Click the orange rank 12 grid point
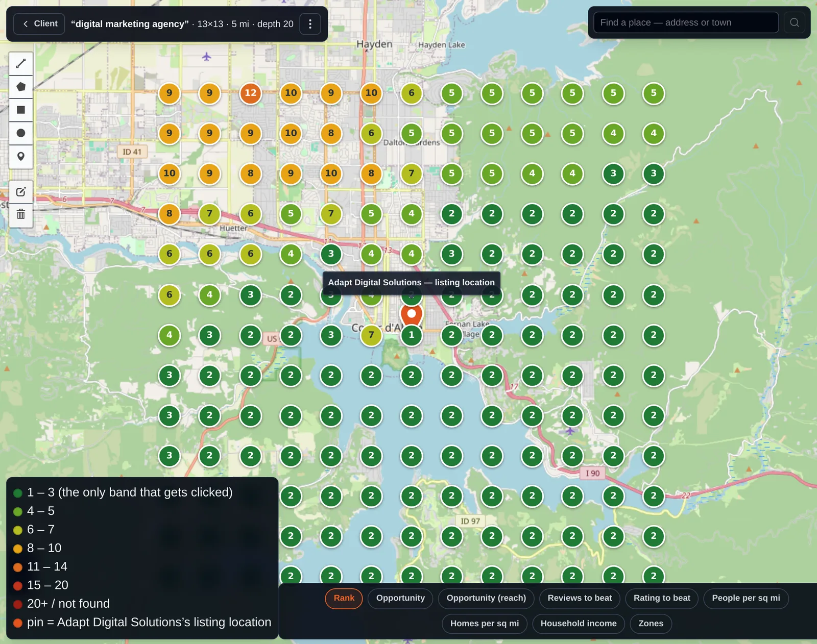The width and height of the screenshot is (817, 644). (x=250, y=93)
